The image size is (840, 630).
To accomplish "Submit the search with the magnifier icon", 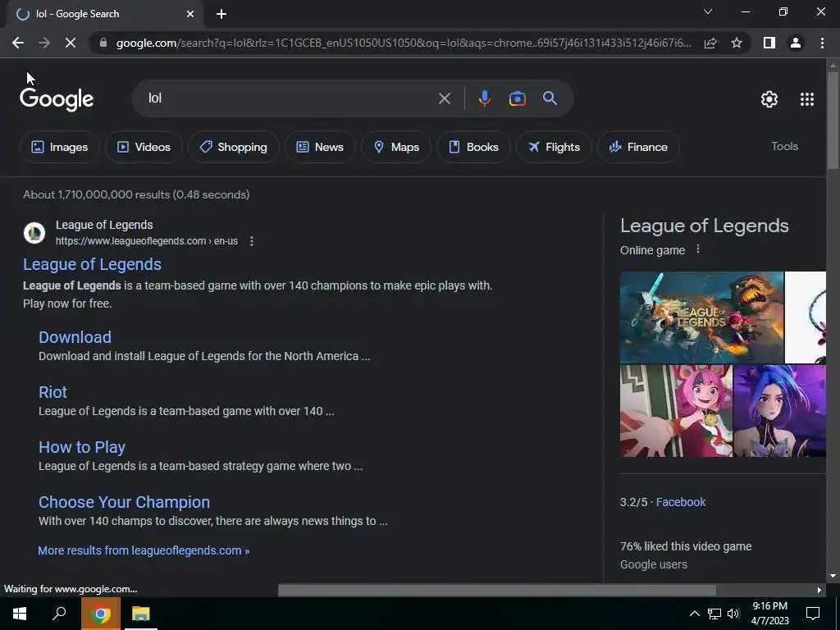I will [x=550, y=98].
